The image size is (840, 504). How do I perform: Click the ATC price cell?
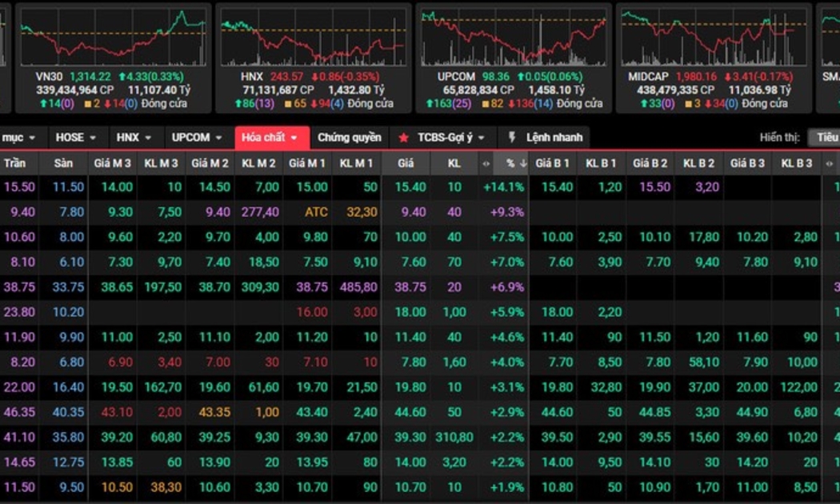click(316, 212)
